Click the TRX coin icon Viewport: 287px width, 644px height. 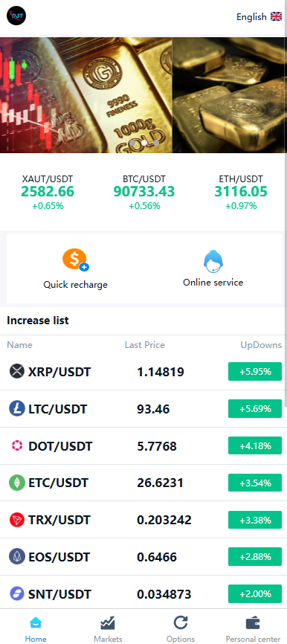(x=17, y=520)
